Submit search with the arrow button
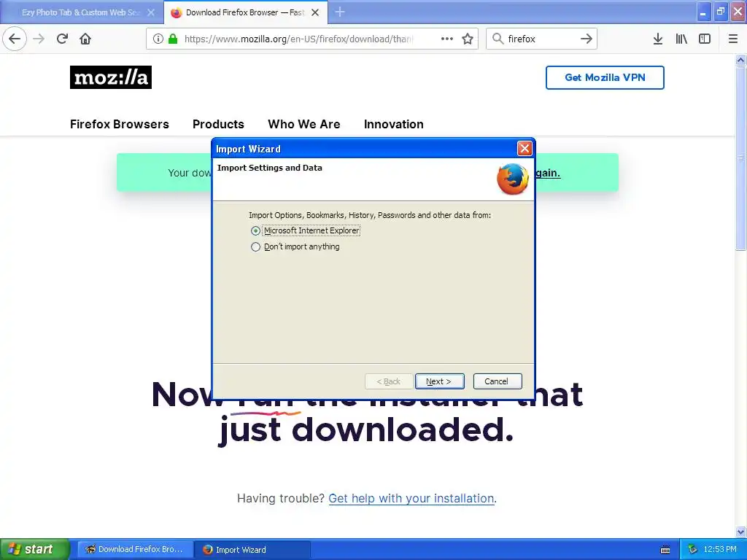The image size is (747, 560). pos(587,39)
